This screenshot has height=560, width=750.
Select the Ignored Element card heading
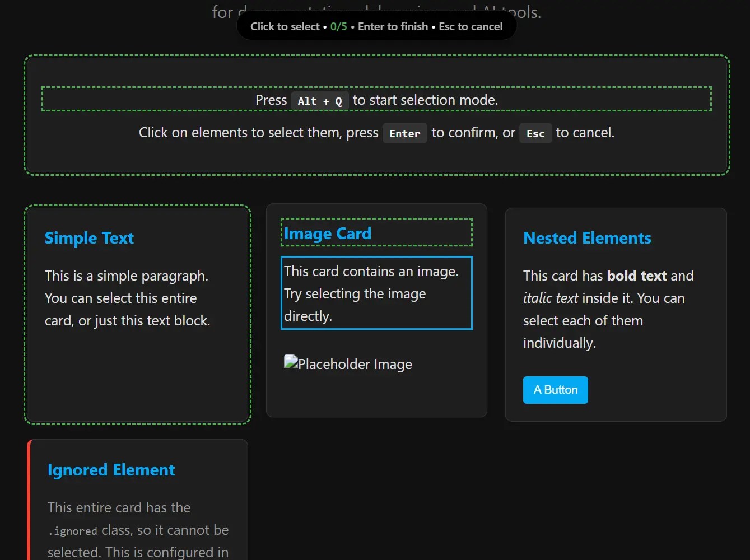tap(111, 470)
